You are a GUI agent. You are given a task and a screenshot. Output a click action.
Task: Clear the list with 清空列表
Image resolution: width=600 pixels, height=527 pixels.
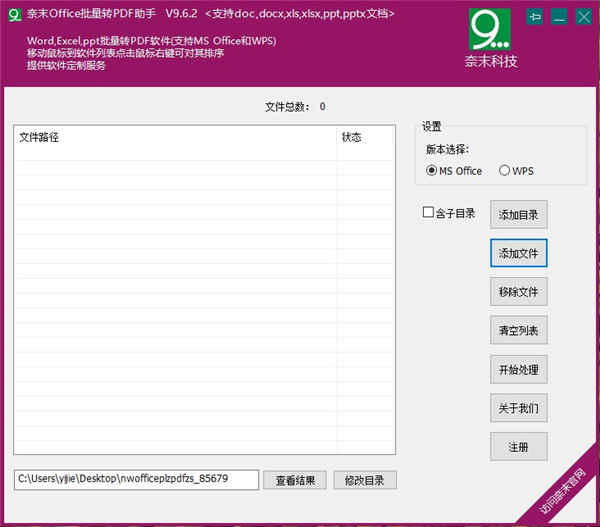pos(518,331)
